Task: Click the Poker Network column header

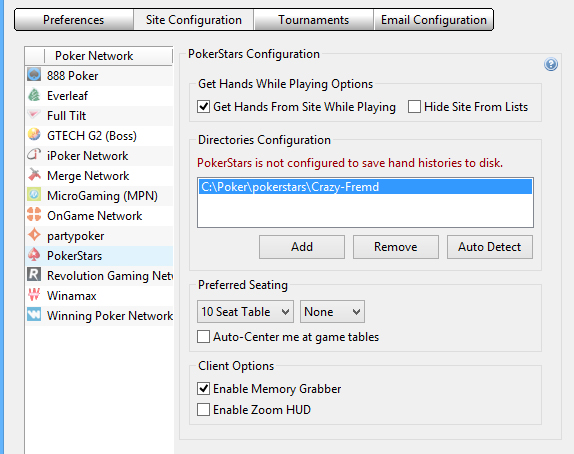Action: point(108,56)
